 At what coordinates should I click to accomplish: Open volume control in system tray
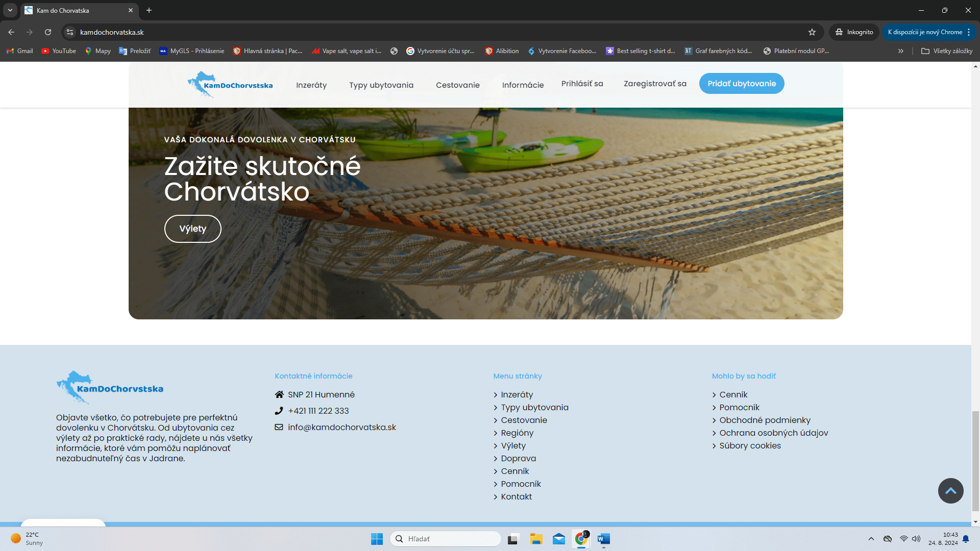pos(916,539)
